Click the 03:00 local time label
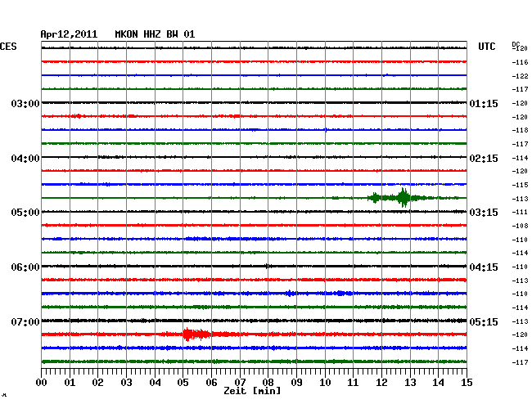 [x=25, y=104]
